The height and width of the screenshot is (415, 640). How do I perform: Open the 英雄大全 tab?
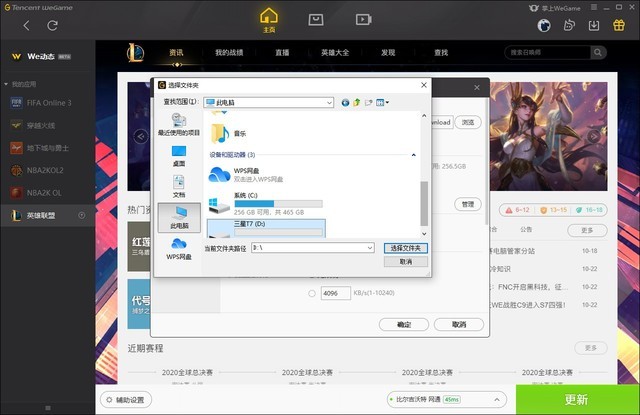pos(335,53)
